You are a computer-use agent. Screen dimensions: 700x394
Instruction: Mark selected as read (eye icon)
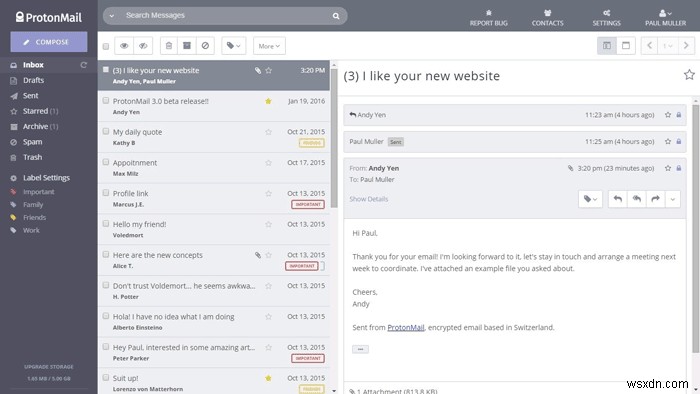[124, 46]
